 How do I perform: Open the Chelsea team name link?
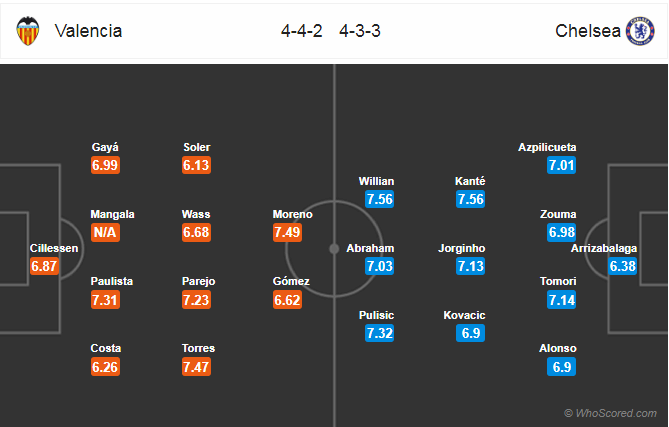pyautogui.click(x=588, y=31)
